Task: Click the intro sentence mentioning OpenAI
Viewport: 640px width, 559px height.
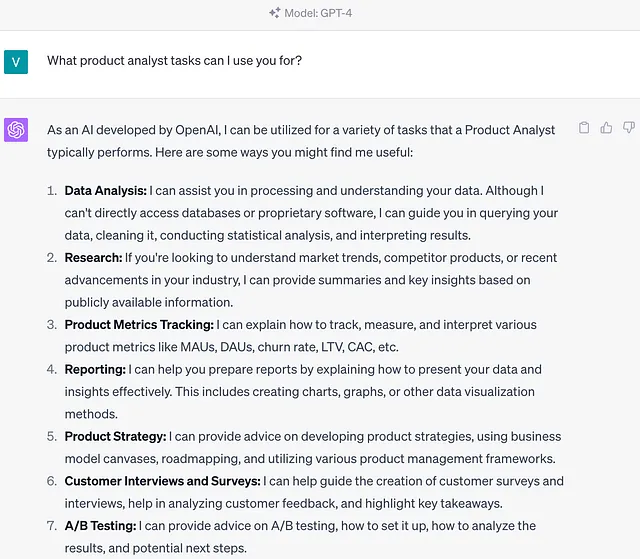Action: 301,141
